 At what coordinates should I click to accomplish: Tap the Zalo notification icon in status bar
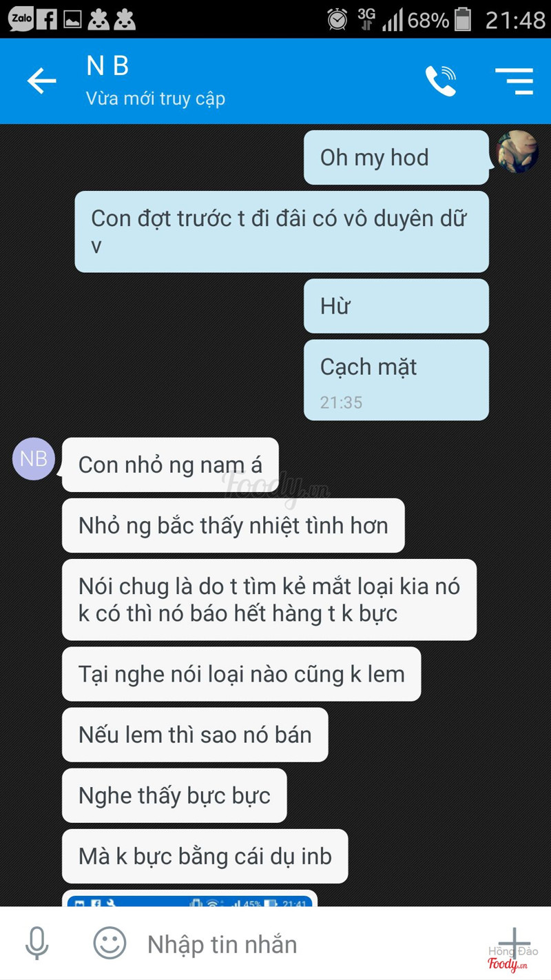21,19
